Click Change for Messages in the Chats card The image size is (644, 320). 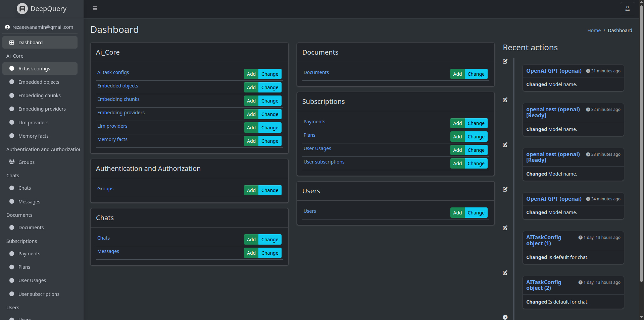pos(270,253)
